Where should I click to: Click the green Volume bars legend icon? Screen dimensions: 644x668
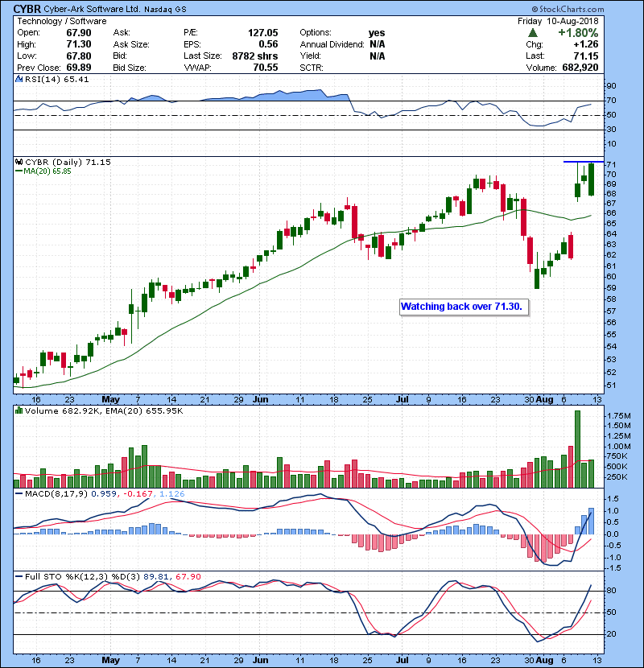point(19,410)
